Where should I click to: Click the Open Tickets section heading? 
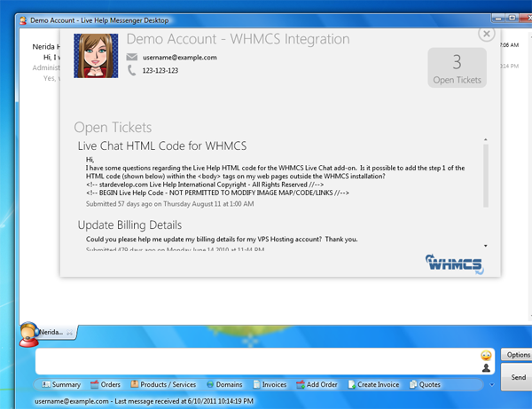[113, 128]
